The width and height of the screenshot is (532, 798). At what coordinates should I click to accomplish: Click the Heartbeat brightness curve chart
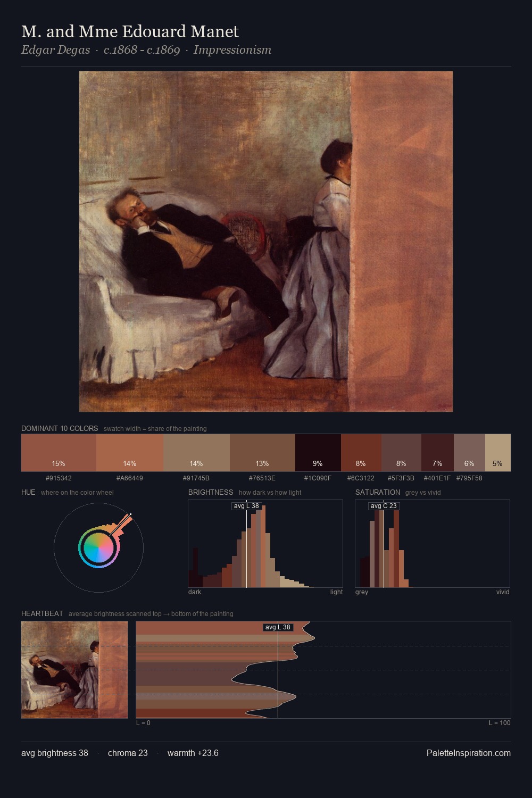323,670
